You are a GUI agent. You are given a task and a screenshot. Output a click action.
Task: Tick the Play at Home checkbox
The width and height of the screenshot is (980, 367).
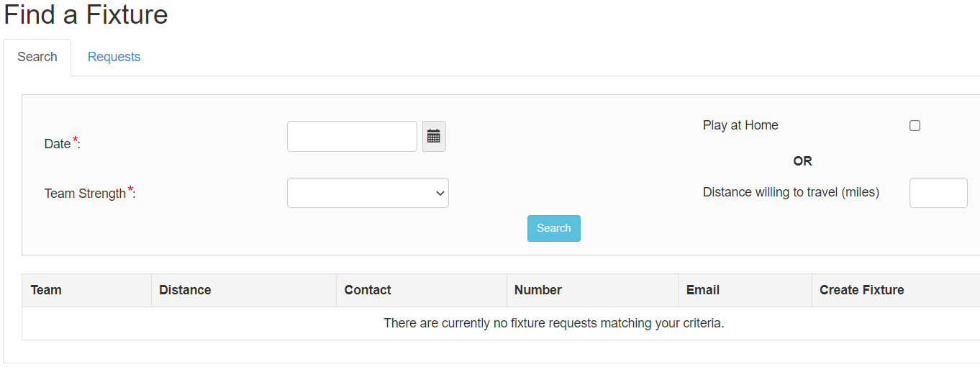(915, 125)
